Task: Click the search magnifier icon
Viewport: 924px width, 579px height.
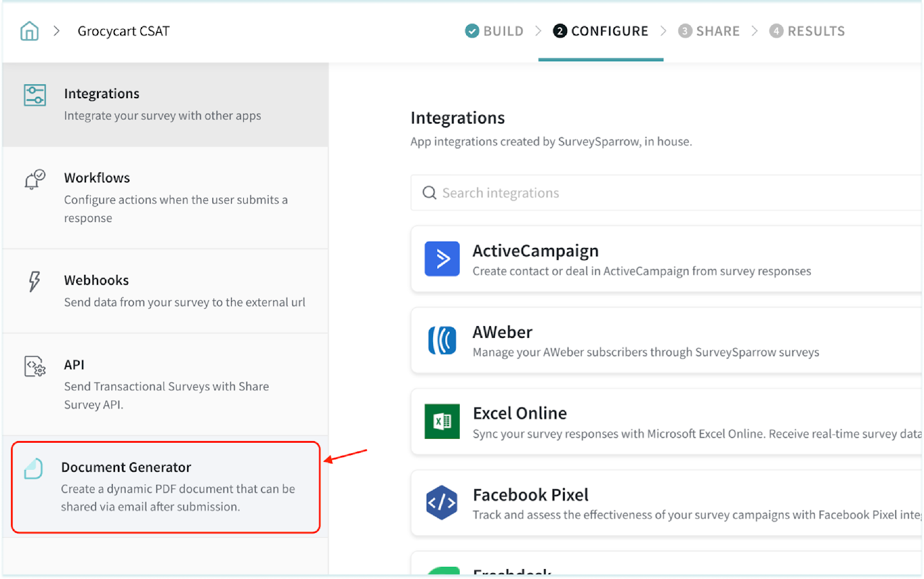Action: 429,193
